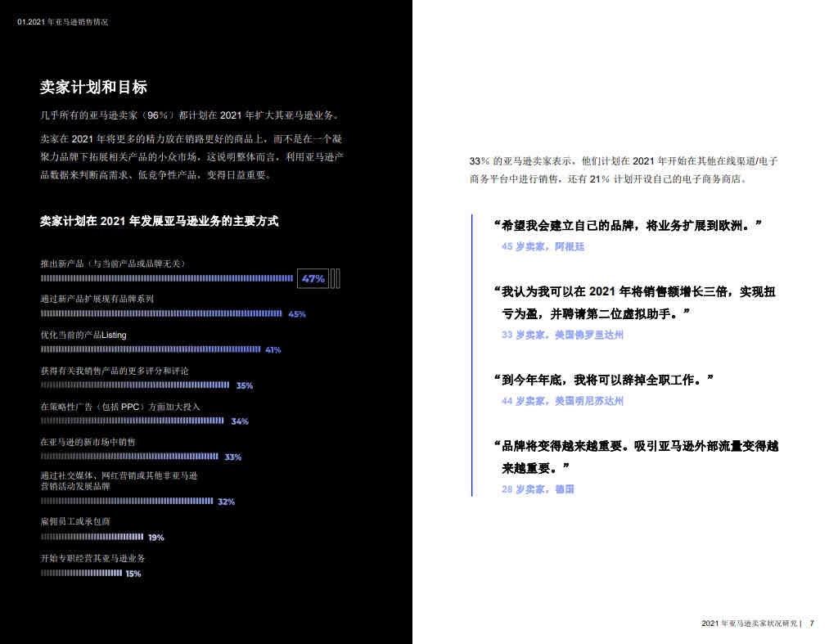
Task: Click the quote starting '品牌将变得越来越重要'
Action: pos(636,457)
